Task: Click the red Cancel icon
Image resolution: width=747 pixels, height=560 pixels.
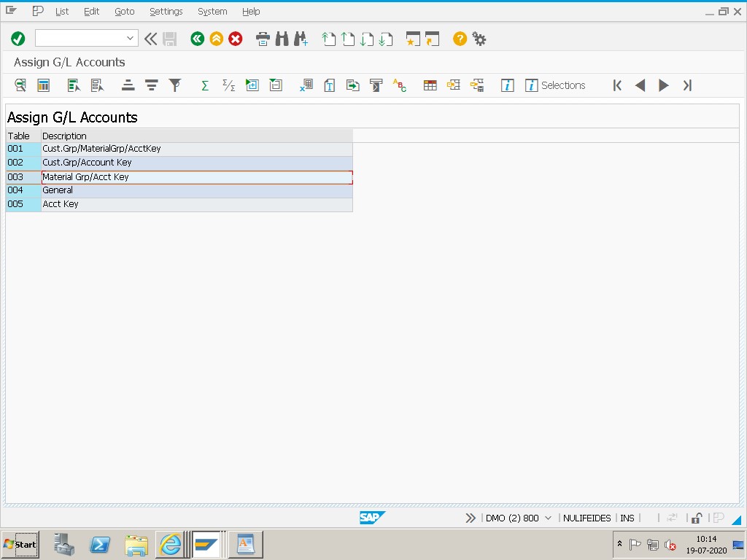Action: 236,39
